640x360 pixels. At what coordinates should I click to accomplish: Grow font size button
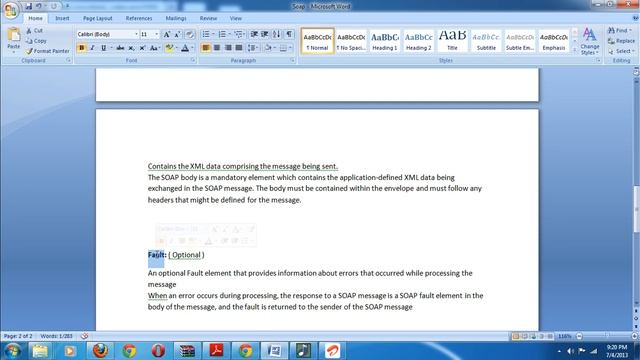pos(167,34)
